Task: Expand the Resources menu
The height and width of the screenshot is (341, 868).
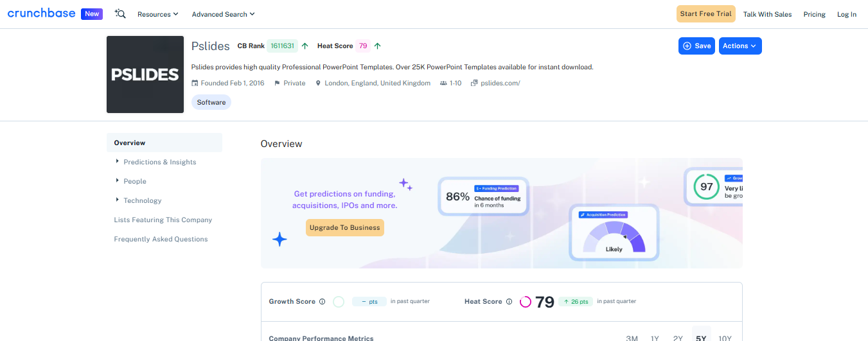Action: (x=158, y=14)
